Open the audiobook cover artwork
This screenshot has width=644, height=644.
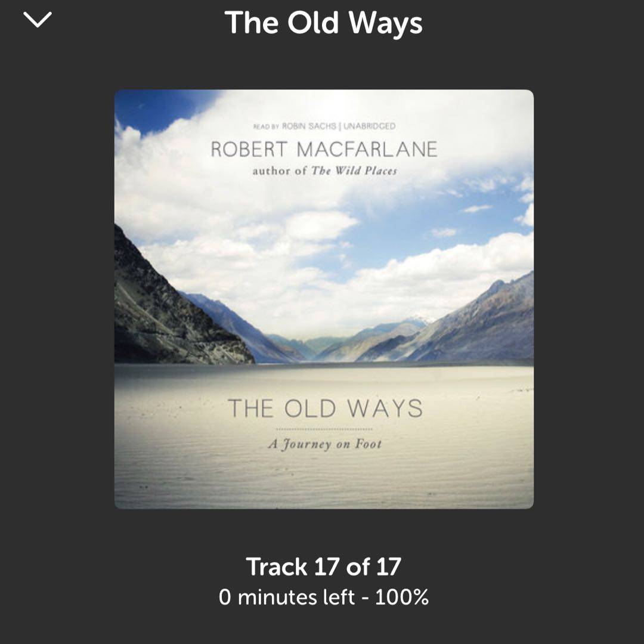(x=324, y=299)
